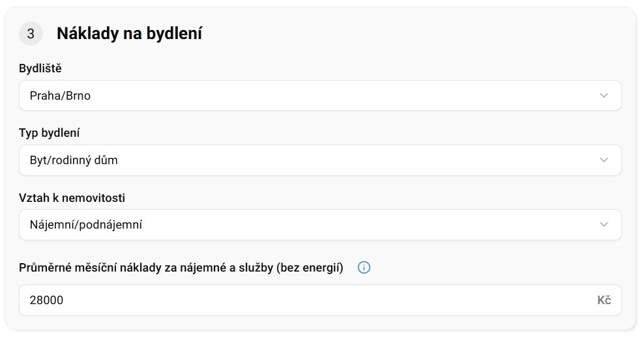
Task: Click the Vztah k nemovitosti label
Action: 72,197
